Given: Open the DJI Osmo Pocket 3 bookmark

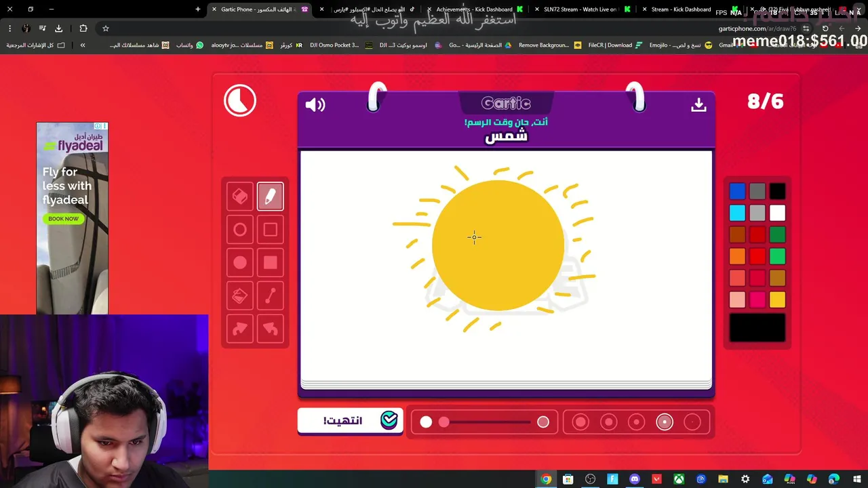Looking at the screenshot, I should pyautogui.click(x=340, y=45).
